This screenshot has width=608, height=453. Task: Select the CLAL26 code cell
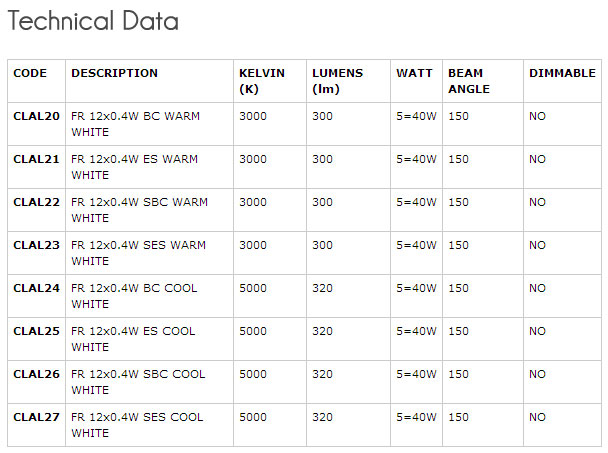(x=36, y=374)
